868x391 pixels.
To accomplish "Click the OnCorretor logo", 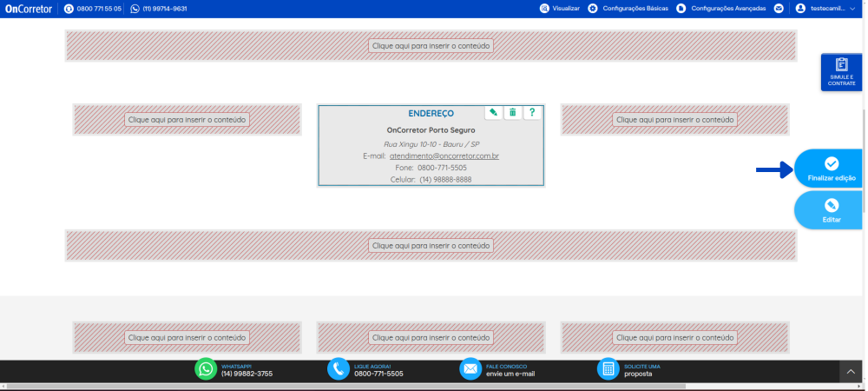I will pyautogui.click(x=29, y=9).
